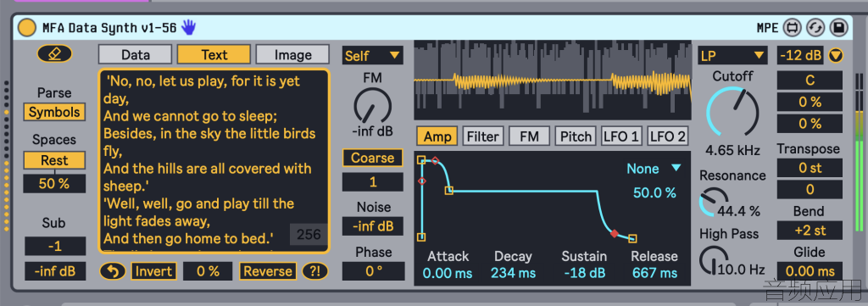
Task: Open the LP filter type dropdown
Action: [x=732, y=55]
